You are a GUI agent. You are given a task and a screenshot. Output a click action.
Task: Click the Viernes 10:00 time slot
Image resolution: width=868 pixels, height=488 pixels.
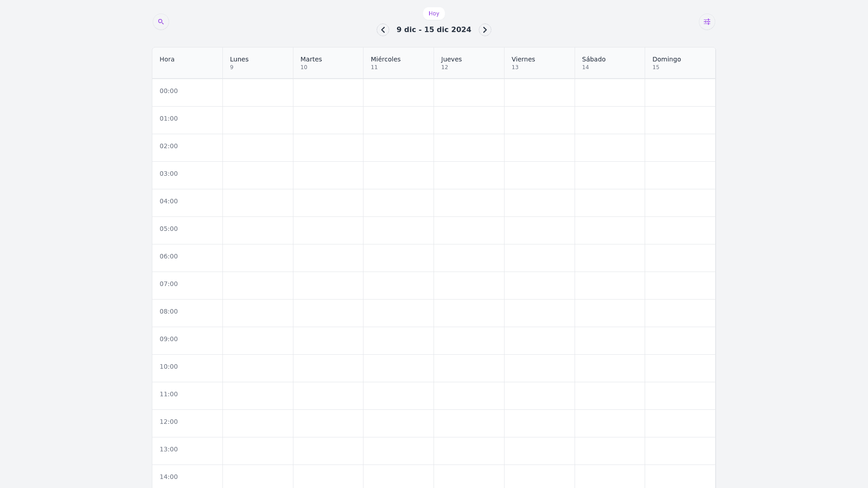[539, 368]
